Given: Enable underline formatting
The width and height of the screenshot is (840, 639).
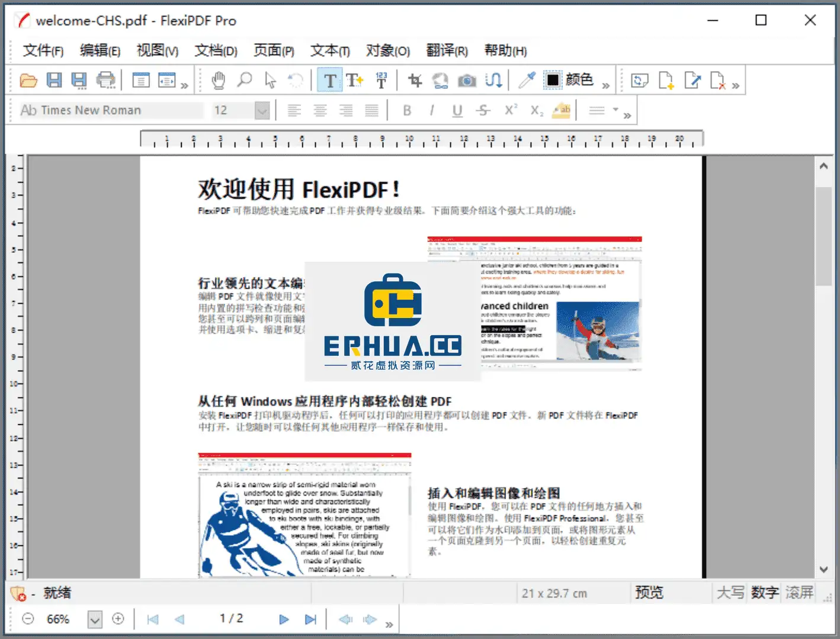Looking at the screenshot, I should pyautogui.click(x=457, y=110).
